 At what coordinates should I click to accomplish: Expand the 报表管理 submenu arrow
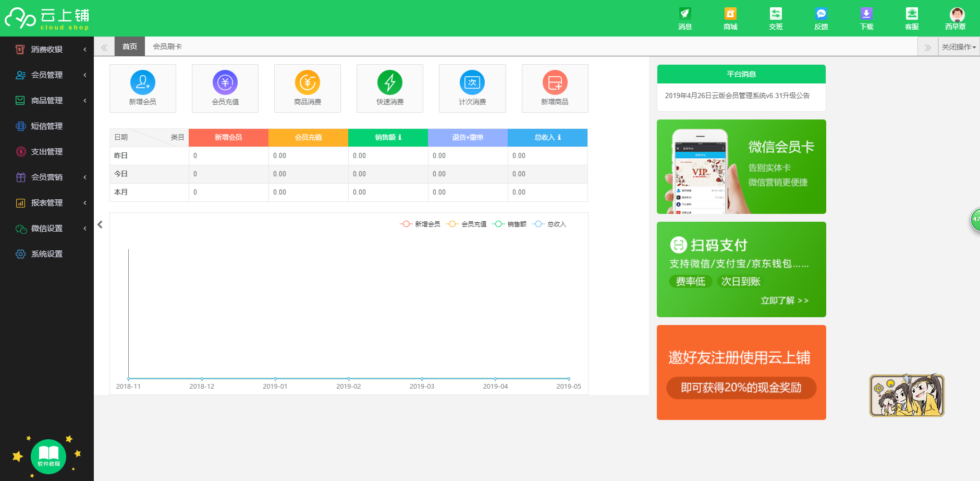pyautogui.click(x=85, y=203)
